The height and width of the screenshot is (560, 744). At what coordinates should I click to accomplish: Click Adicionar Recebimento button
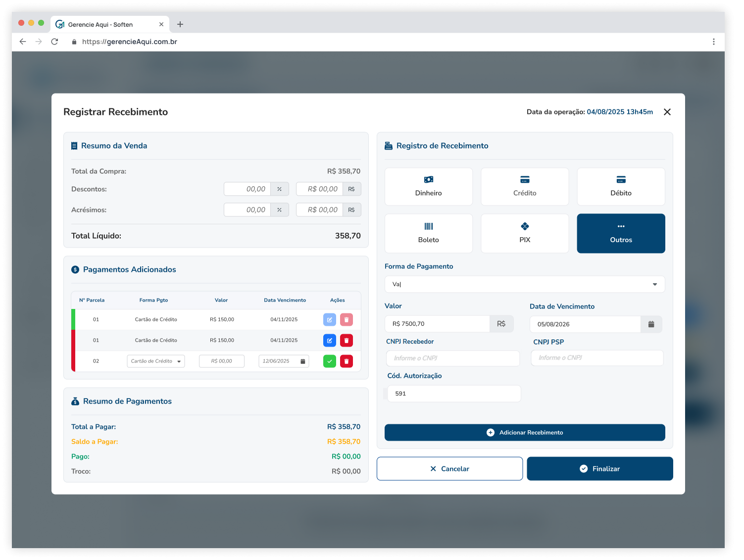tap(524, 432)
